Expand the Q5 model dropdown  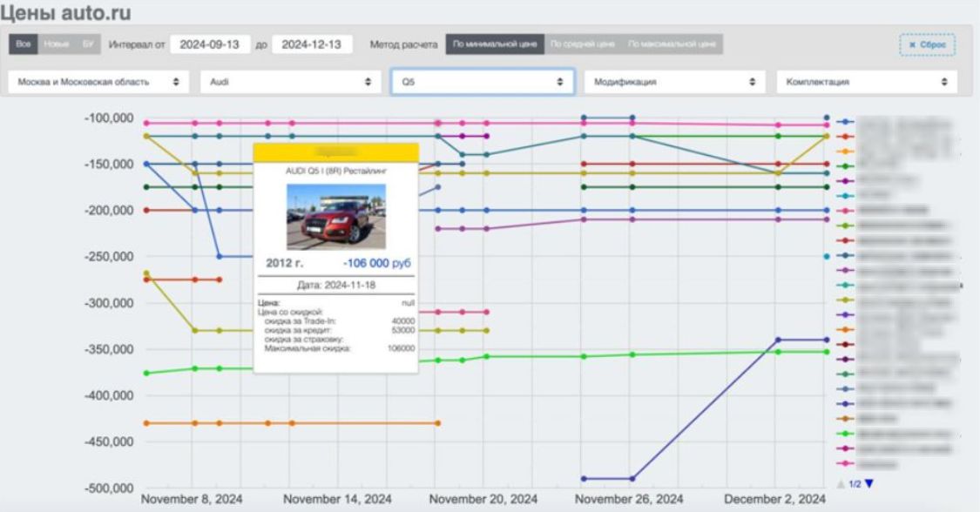tap(483, 82)
